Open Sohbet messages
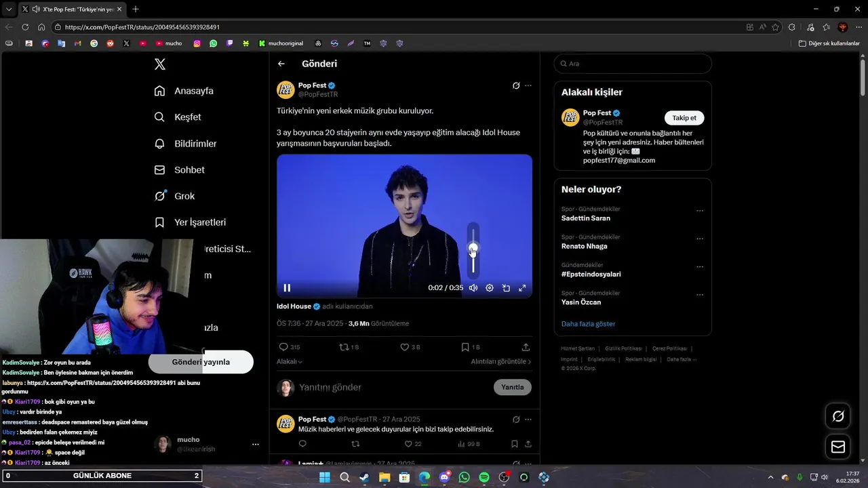Screen dimensions: 868x488 (x=179, y=170)
